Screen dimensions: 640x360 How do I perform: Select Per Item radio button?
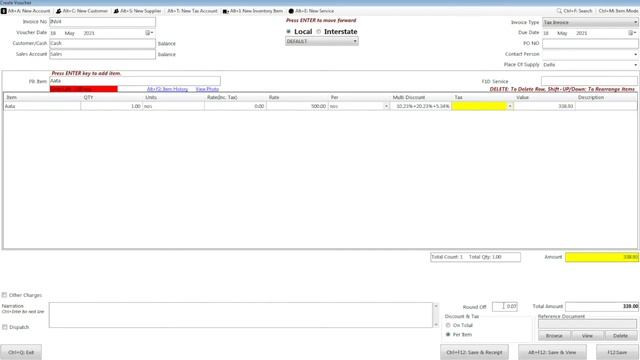[448, 335]
